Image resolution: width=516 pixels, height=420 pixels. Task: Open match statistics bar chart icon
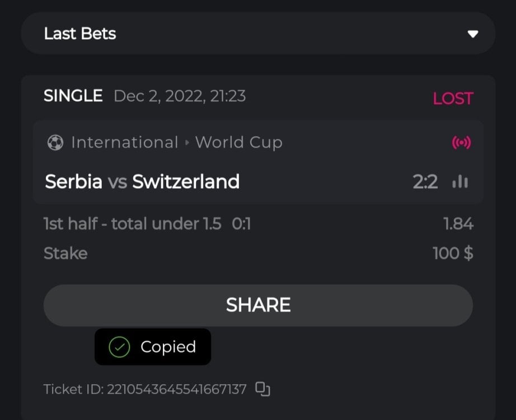click(x=460, y=182)
